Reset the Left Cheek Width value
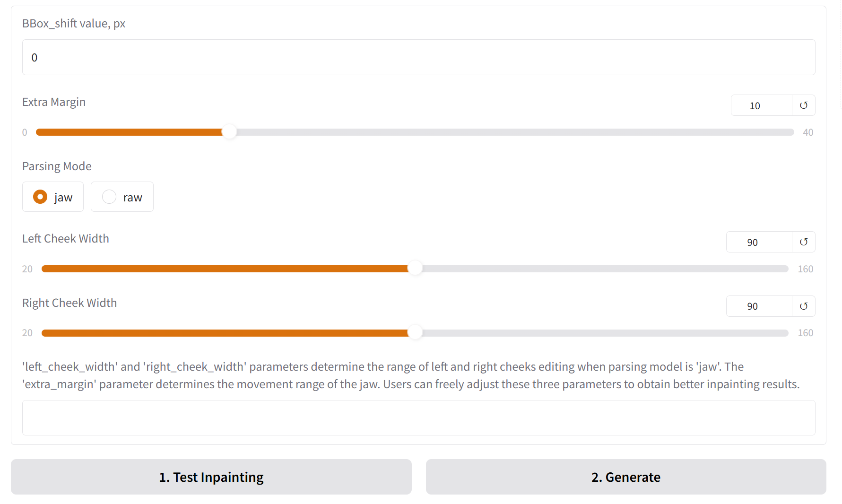The height and width of the screenshot is (504, 842). [803, 242]
